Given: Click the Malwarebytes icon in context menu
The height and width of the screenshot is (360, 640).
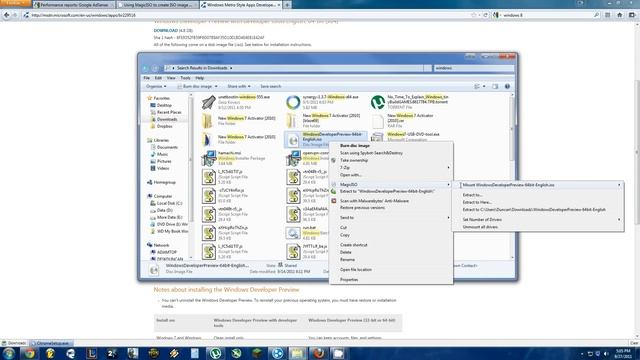Looking at the screenshot, I should [x=333, y=201].
